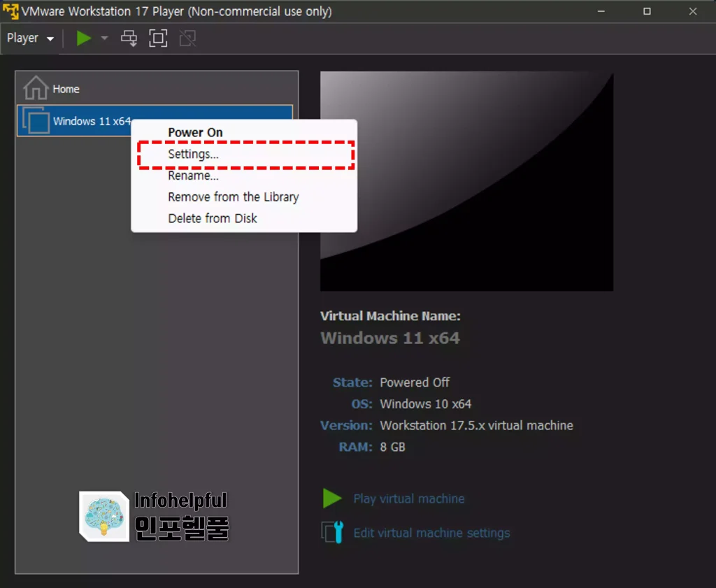Click the Home house icon
Screen dimensions: 716x588
point(36,87)
